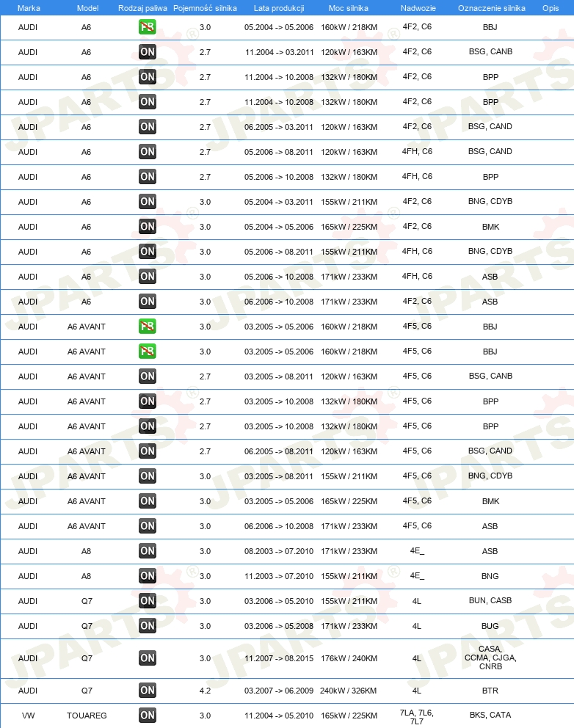Screen dimensions: 574x728
Task: Click the ON diesel icon for A6 BSG, CANB
Action: [148, 52]
